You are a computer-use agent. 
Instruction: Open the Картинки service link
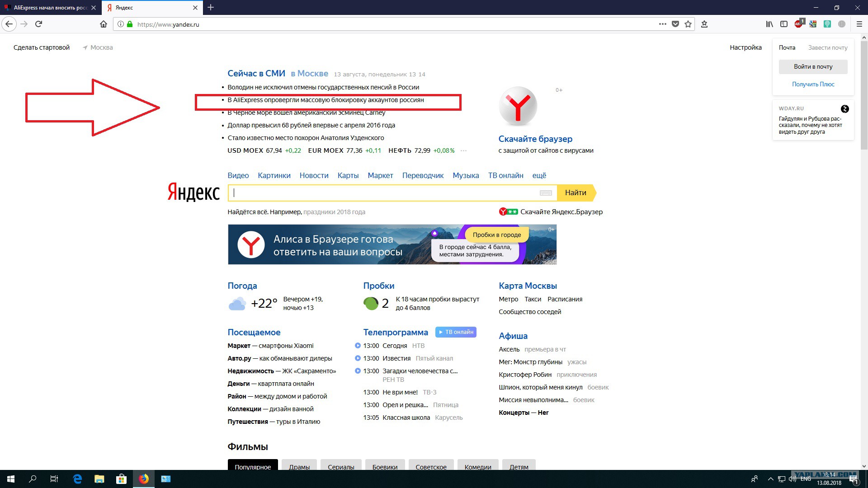[x=274, y=175]
